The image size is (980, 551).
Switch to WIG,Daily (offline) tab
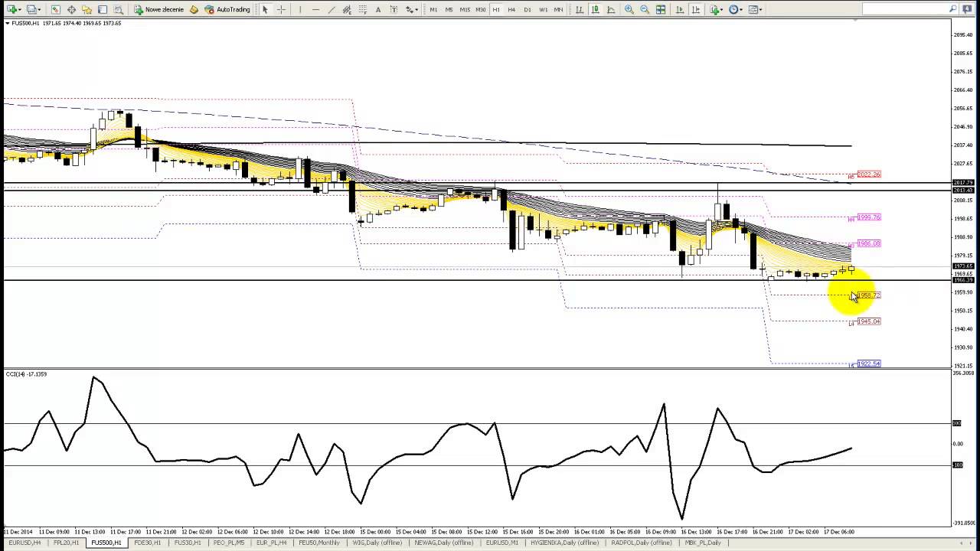coord(377,543)
